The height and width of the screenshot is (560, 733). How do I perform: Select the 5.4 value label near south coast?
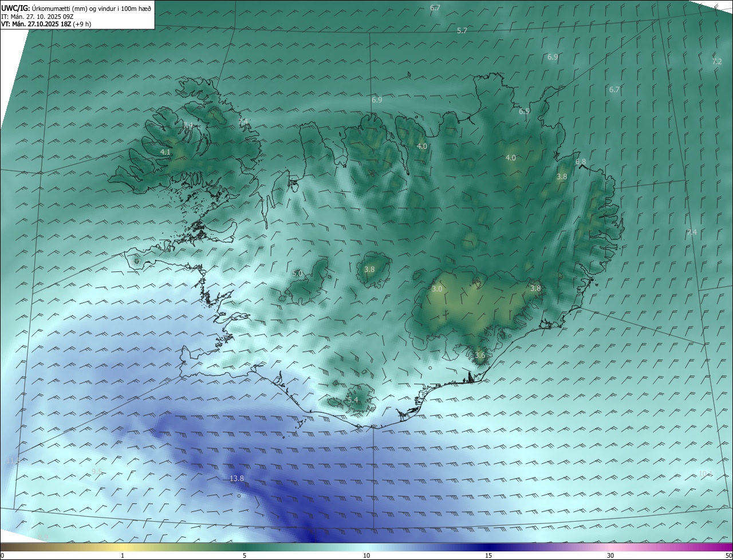[x=352, y=400]
